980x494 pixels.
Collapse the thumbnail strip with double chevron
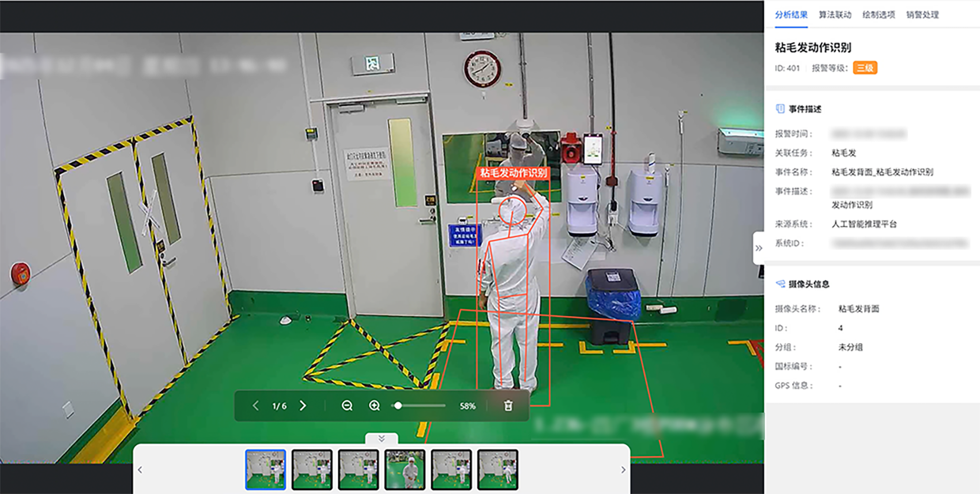pyautogui.click(x=382, y=439)
